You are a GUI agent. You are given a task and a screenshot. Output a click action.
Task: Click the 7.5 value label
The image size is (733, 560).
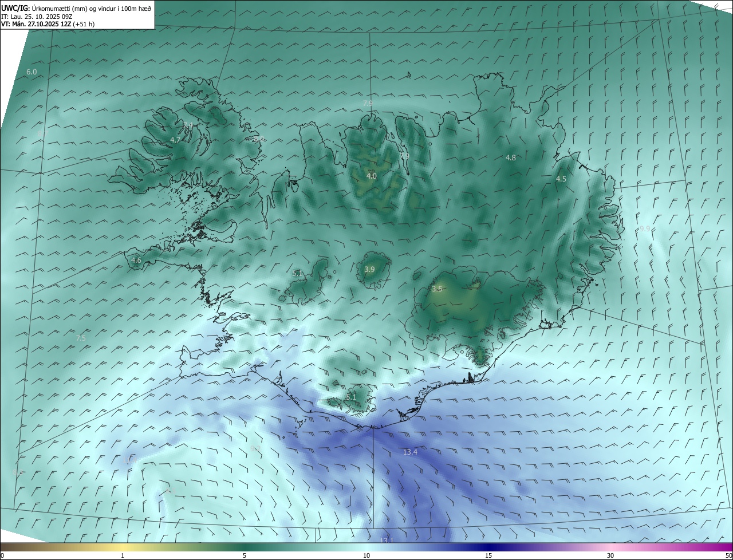(81, 338)
